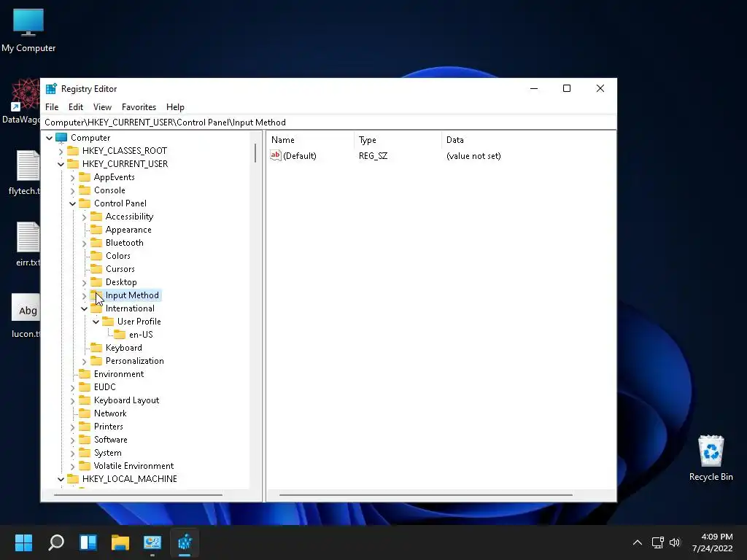Open the Recycle Bin desktop icon
The width and height of the screenshot is (747, 560).
(x=711, y=458)
